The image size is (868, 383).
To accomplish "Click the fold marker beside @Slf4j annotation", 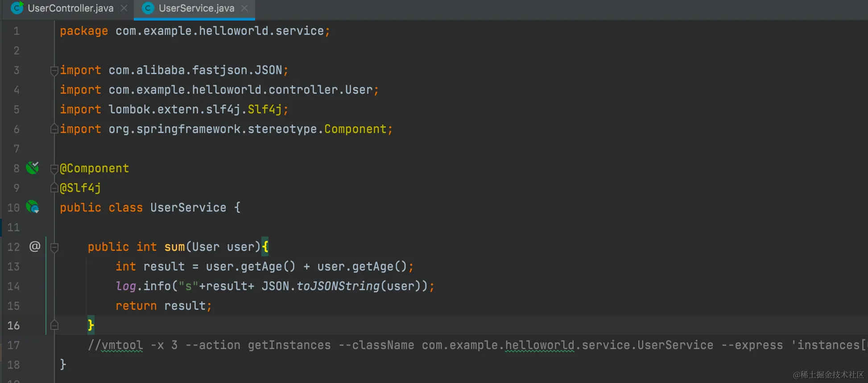I will 54,188.
